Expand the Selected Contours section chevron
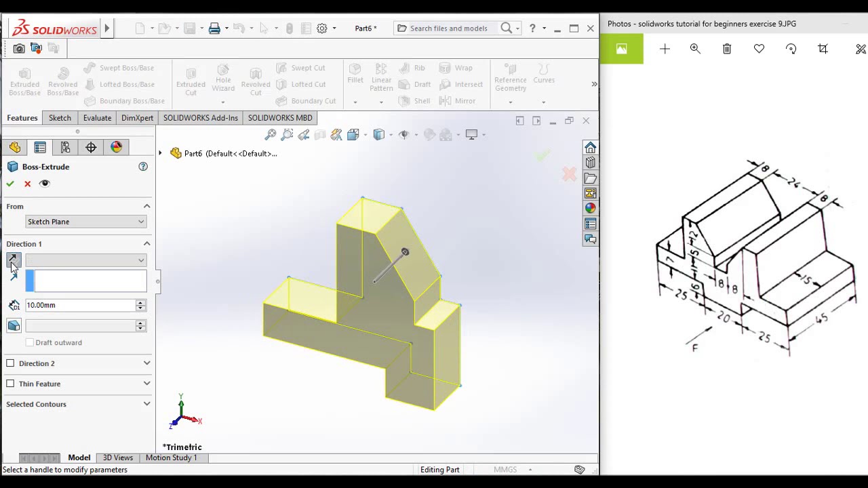 146,404
